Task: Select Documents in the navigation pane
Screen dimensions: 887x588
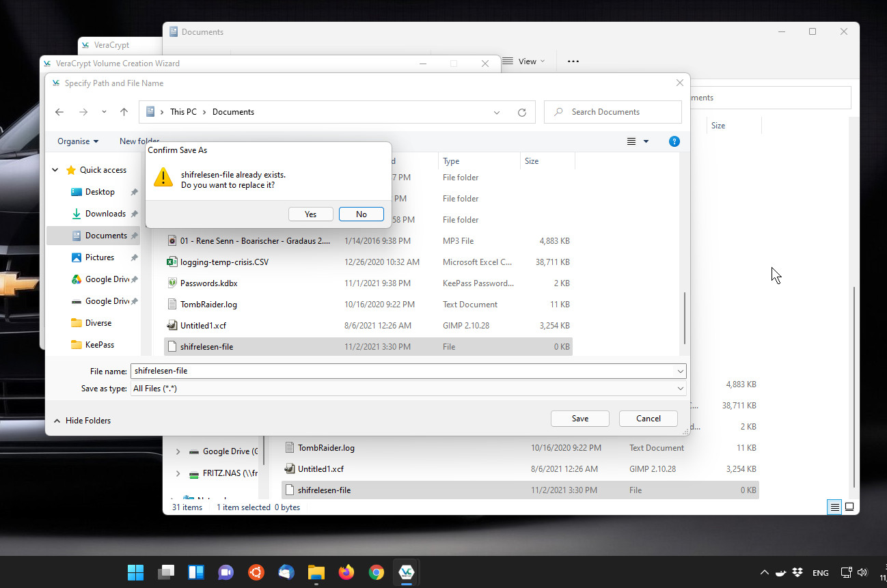Action: point(93,236)
